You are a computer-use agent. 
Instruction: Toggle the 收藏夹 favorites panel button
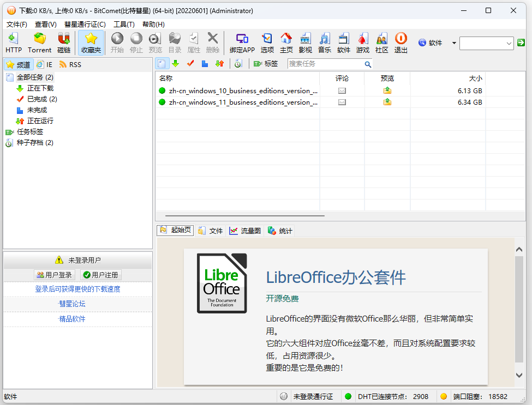click(91, 43)
